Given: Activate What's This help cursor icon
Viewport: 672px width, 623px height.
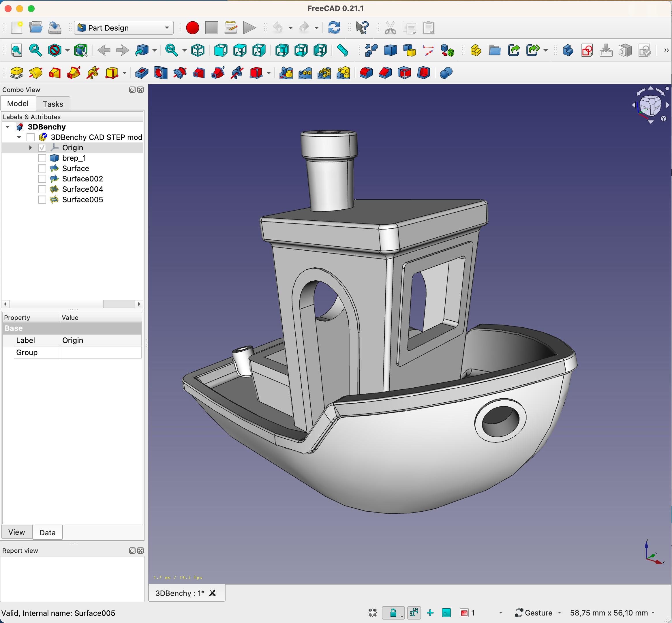Looking at the screenshot, I should 362,28.
